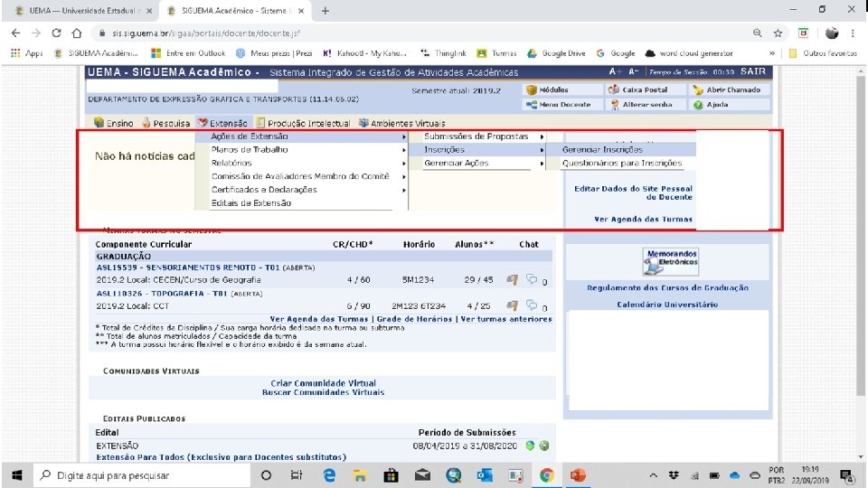Open chat icon for SENSORIAMENTOS REMOTO row
Viewport: 868px width, 488px height.
click(x=532, y=279)
